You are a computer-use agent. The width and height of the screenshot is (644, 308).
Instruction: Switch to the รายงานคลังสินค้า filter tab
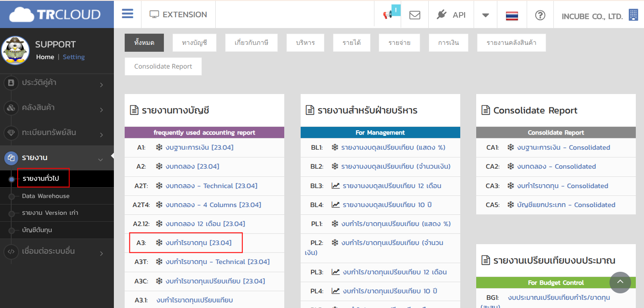tap(512, 43)
